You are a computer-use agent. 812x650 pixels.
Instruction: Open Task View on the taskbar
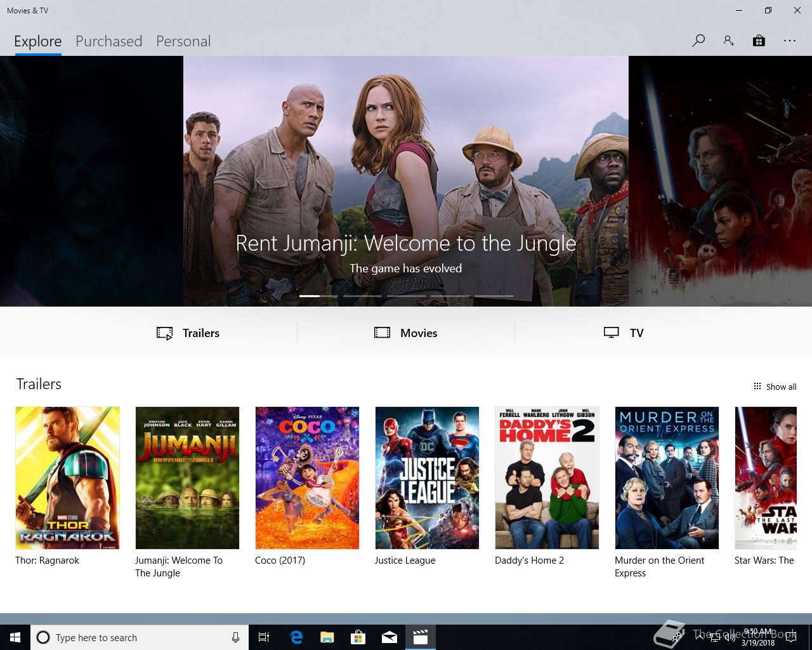(264, 637)
